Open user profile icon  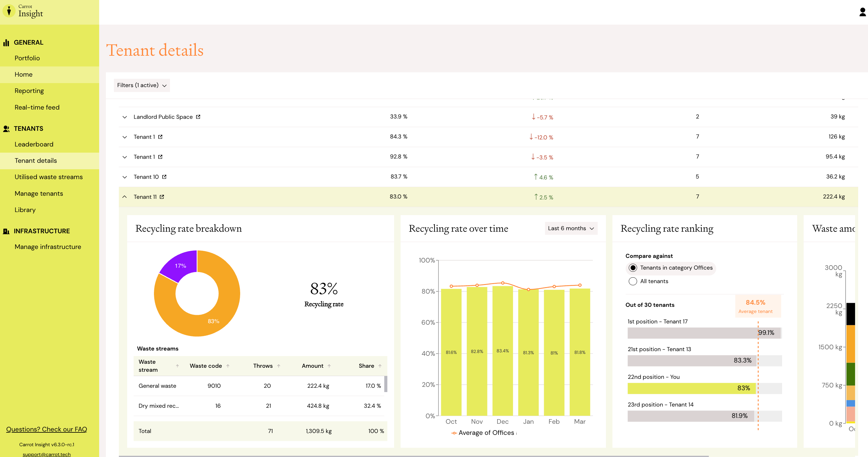[x=862, y=12]
